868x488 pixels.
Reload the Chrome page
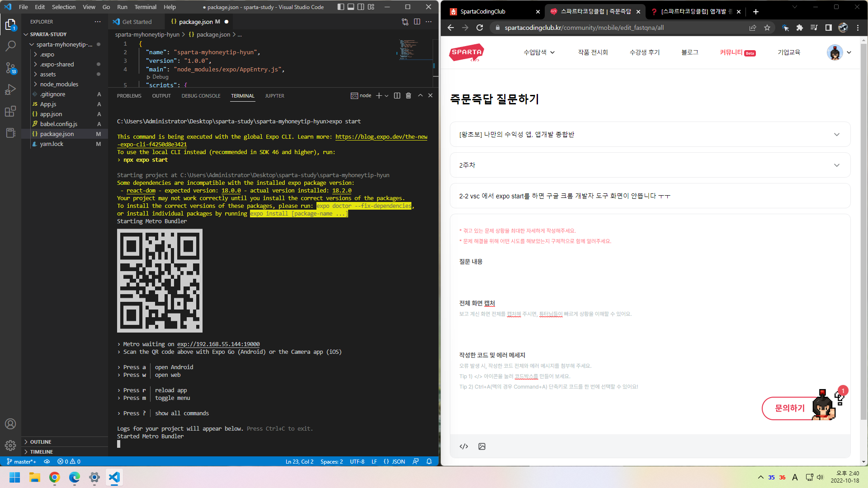(480, 28)
